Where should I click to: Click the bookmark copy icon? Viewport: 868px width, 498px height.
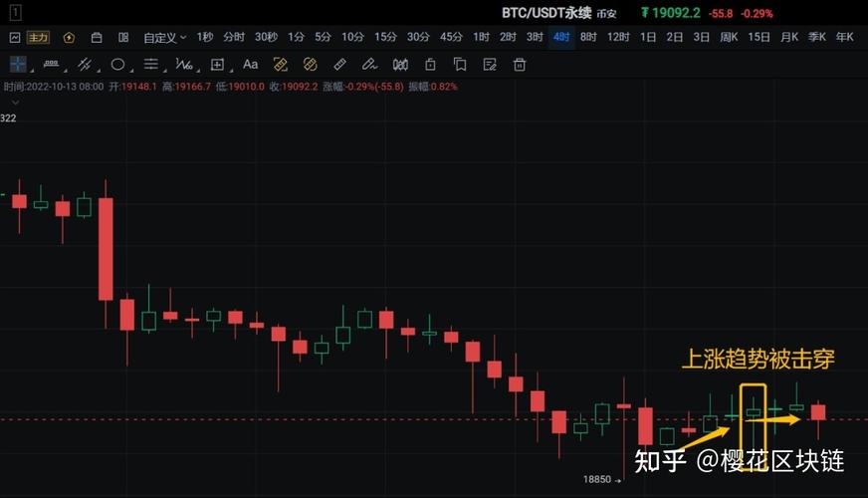[460, 65]
